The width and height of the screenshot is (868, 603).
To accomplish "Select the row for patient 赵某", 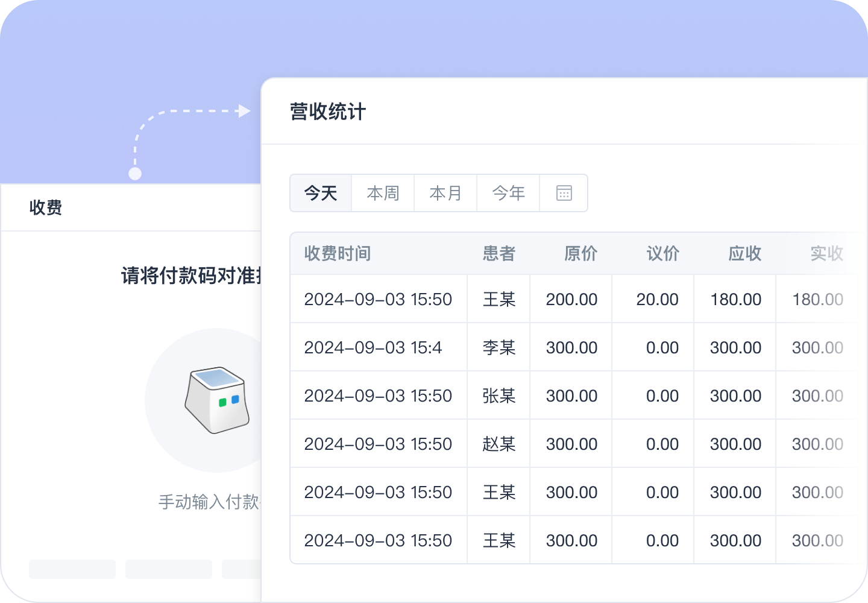I will (542, 443).
